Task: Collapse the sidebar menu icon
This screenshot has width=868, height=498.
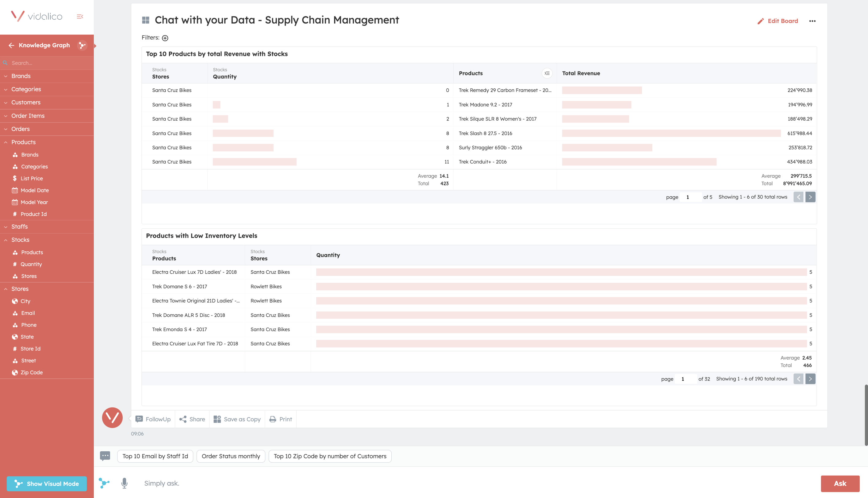Action: (80, 17)
